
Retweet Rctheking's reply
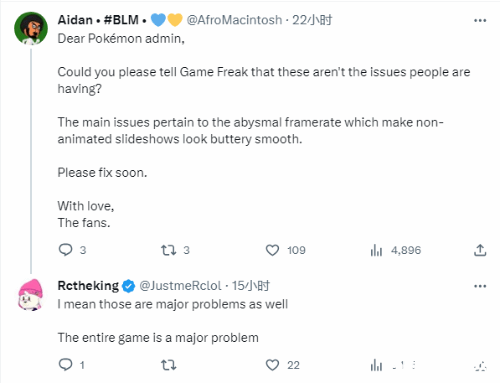pos(169,365)
